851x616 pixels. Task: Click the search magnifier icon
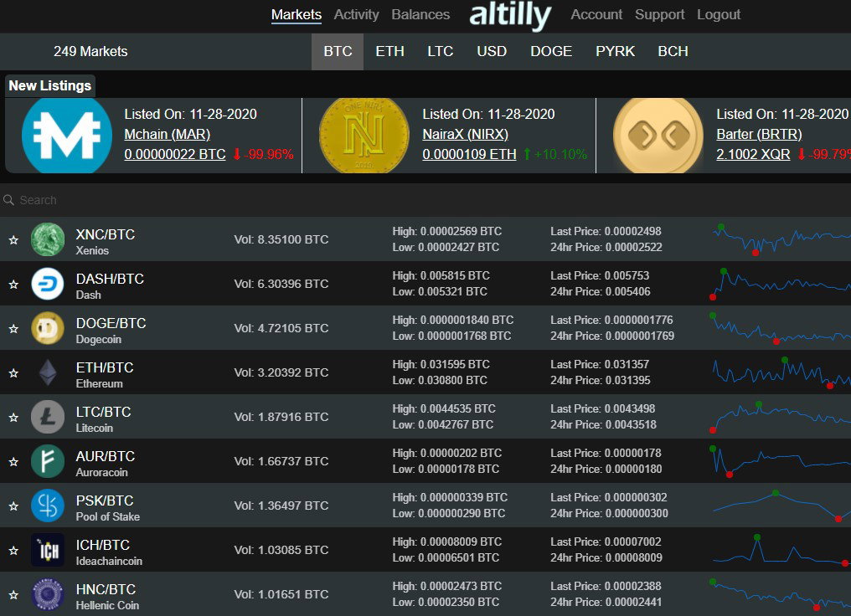8,200
